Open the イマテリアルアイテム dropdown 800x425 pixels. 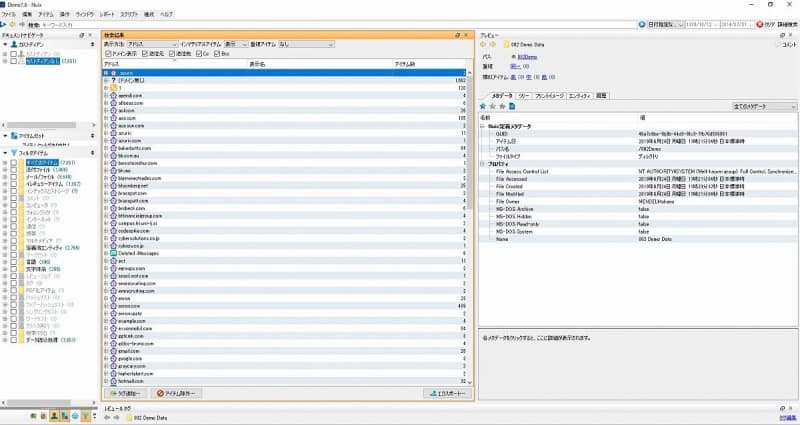(x=236, y=44)
